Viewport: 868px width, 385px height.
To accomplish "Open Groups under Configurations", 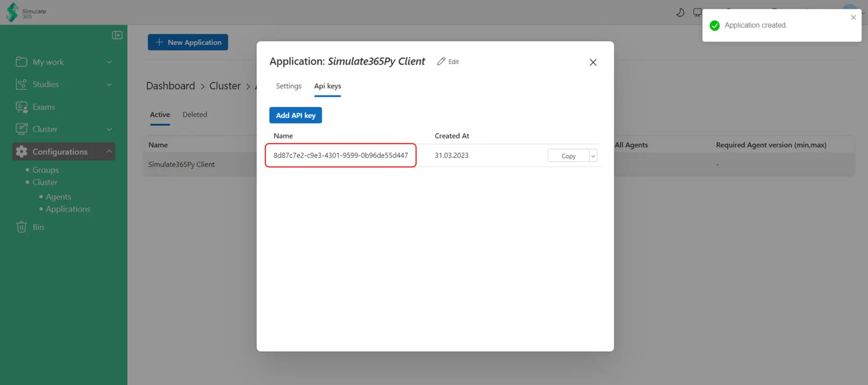I will click(46, 170).
